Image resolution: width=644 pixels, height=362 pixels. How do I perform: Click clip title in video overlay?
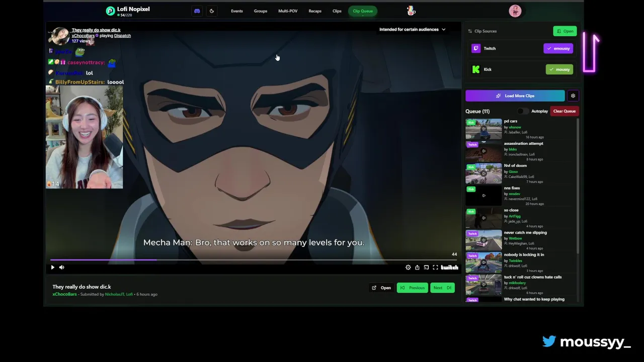(96, 30)
